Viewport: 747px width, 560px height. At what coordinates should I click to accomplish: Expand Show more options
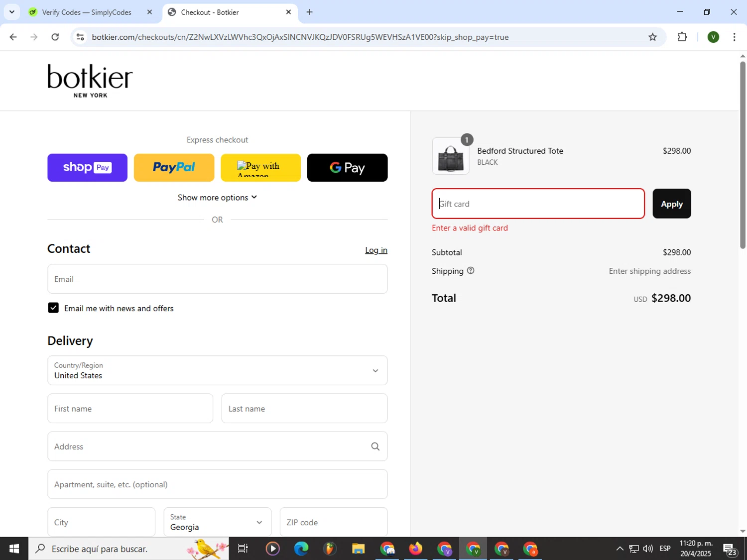[217, 198]
